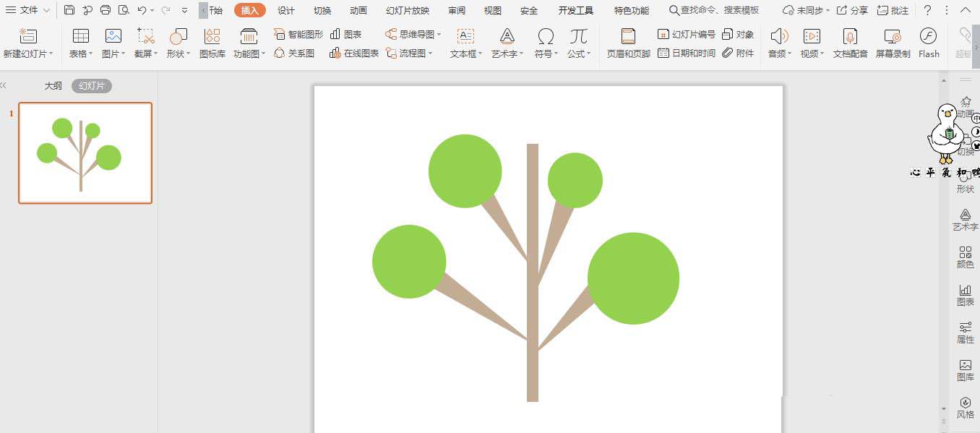The image size is (980, 433).
Task: Switch slide panel to 大纲 outline view
Action: click(53, 86)
